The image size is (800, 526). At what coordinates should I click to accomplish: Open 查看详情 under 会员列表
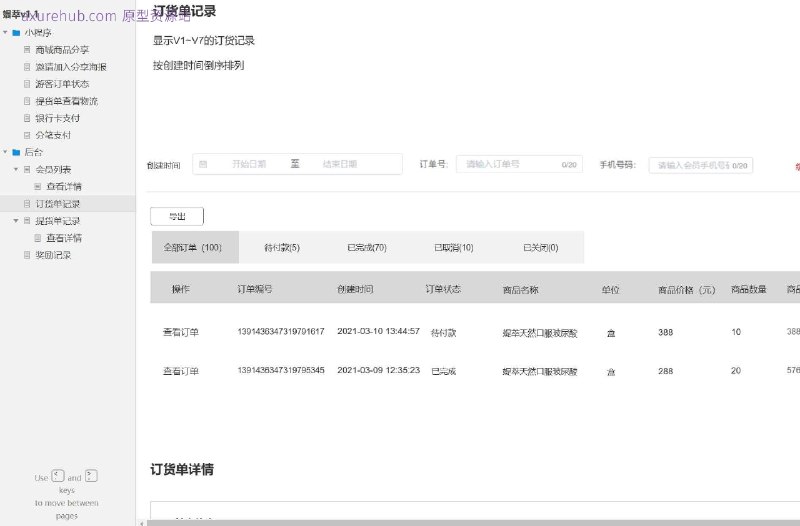(x=64, y=186)
